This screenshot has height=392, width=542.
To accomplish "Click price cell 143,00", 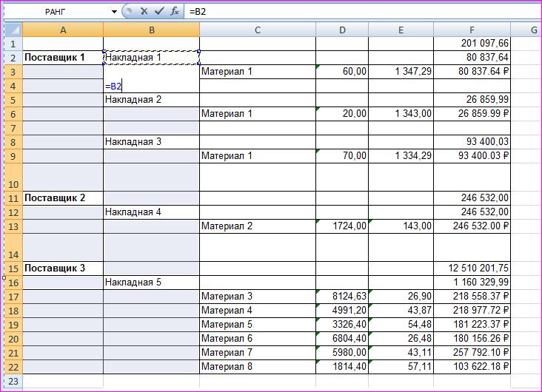I will coord(401,226).
